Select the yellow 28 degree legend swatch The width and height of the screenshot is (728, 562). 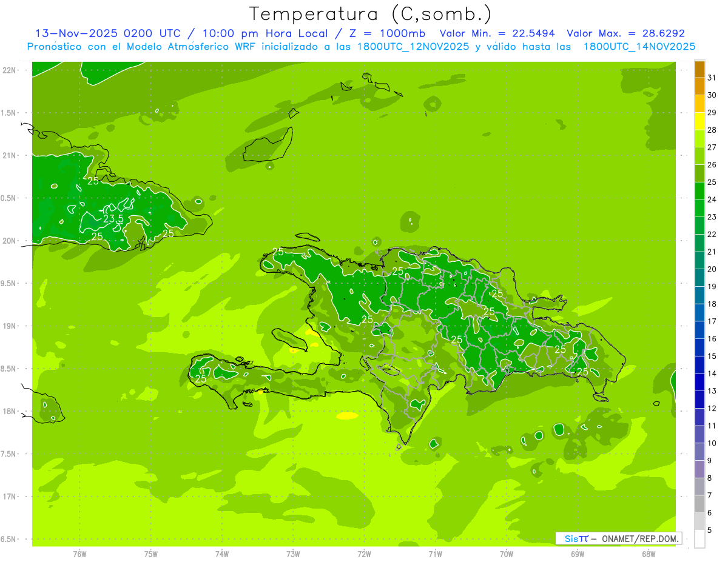click(x=699, y=122)
